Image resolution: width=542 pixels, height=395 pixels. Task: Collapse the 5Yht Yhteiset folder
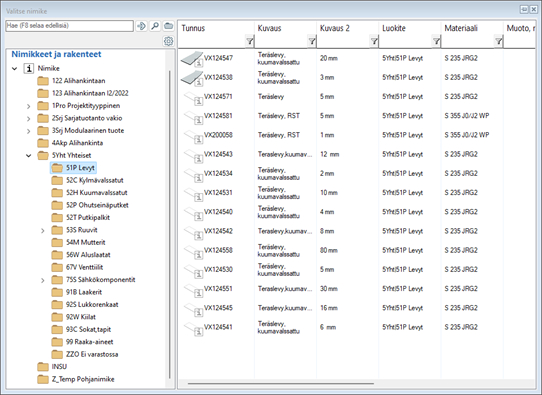(x=29, y=156)
